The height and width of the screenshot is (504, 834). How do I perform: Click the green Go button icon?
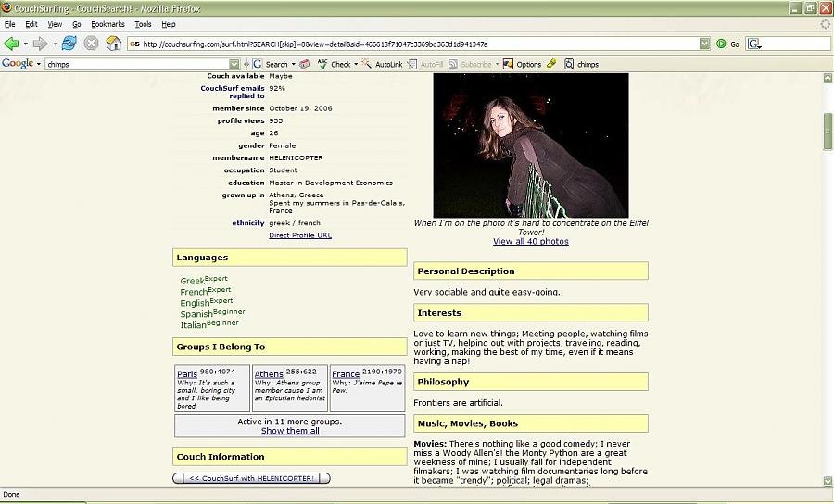pyautogui.click(x=721, y=44)
